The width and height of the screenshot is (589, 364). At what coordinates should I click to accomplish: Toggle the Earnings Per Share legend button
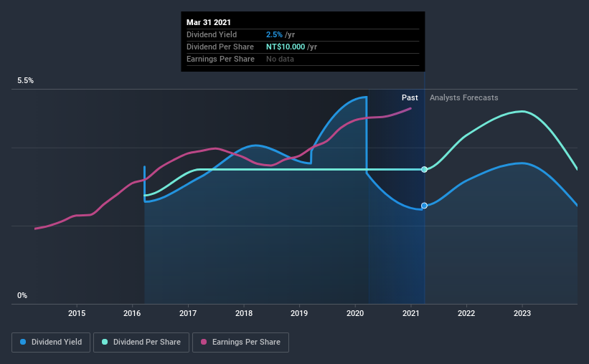(240, 343)
